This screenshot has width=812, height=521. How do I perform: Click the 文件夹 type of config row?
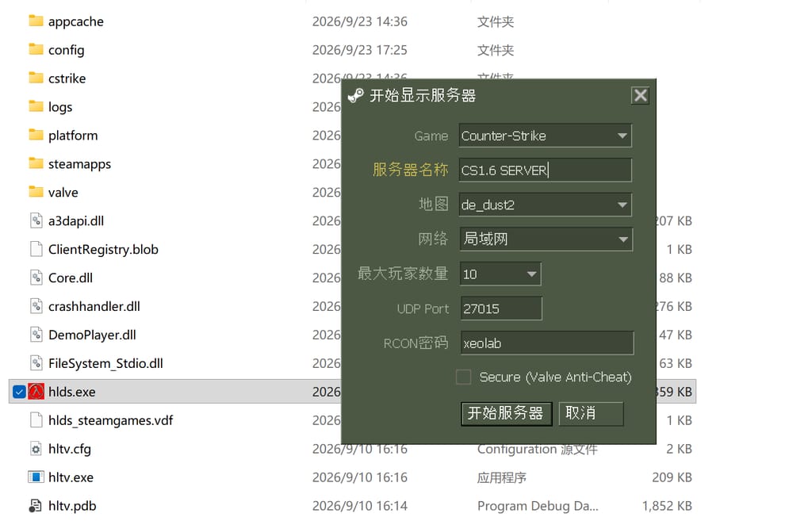[x=496, y=50]
